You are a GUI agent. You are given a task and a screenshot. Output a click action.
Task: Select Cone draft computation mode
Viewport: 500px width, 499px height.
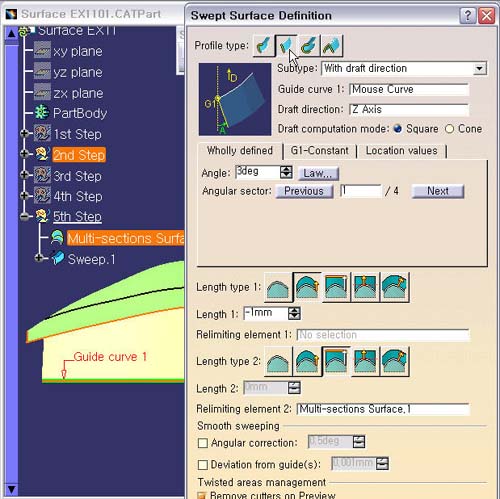click(450, 129)
